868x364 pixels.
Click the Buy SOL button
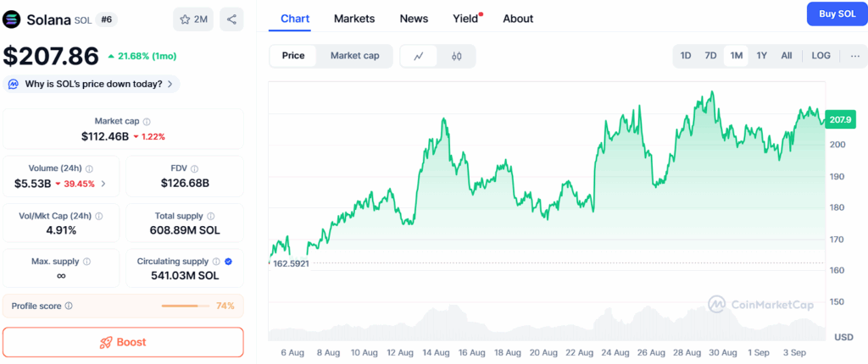837,14
